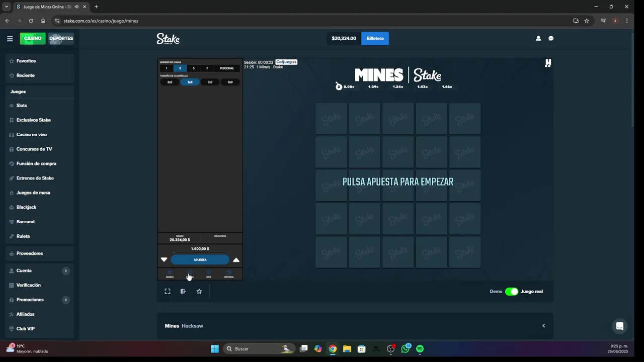Set number of mines to 3
This screenshot has width=644, height=362.
tap(180, 68)
